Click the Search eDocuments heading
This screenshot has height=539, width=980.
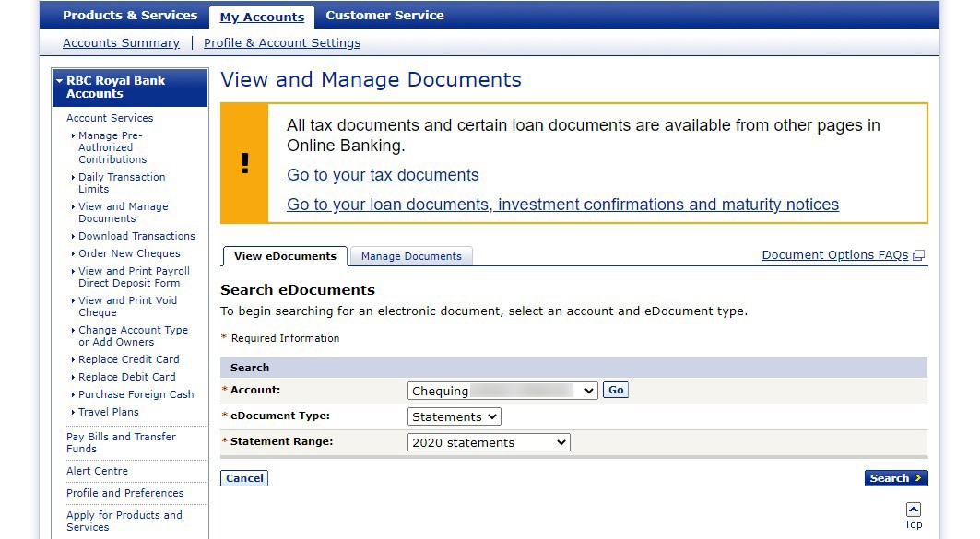[298, 290]
